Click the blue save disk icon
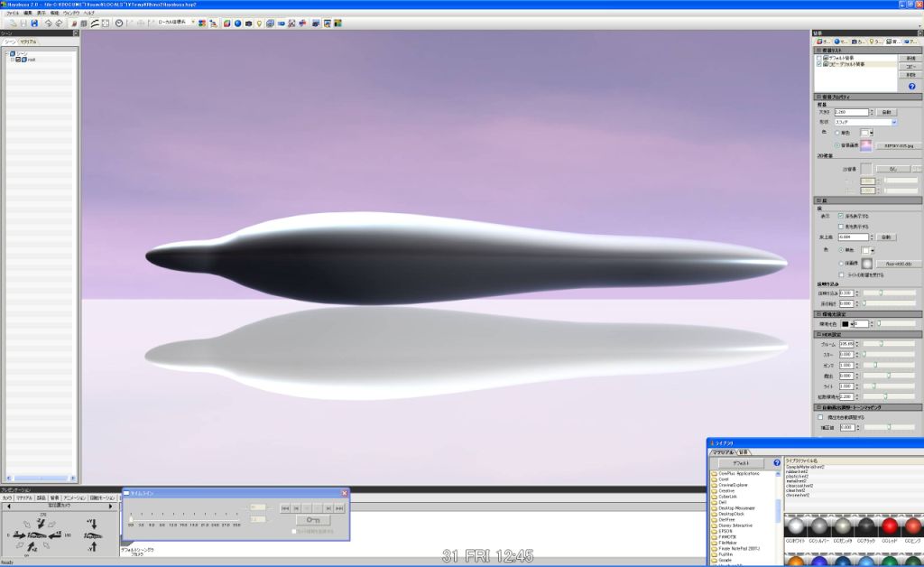The image size is (924, 567). click(34, 23)
